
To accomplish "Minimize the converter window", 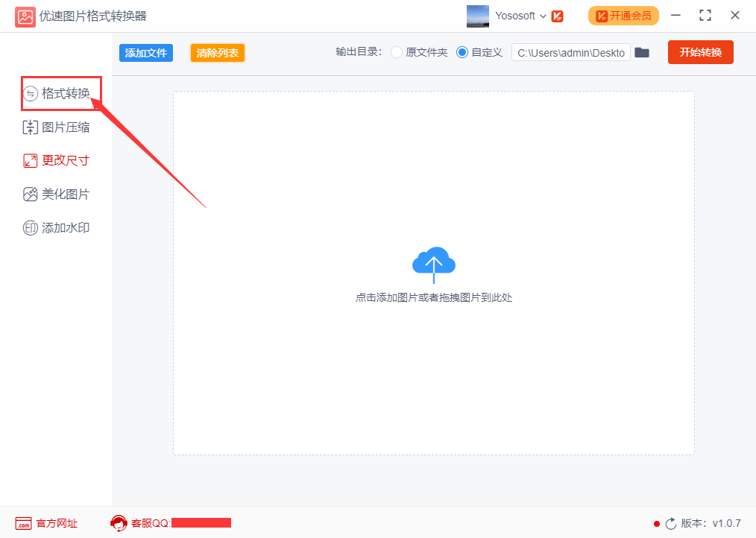I will pos(676,16).
